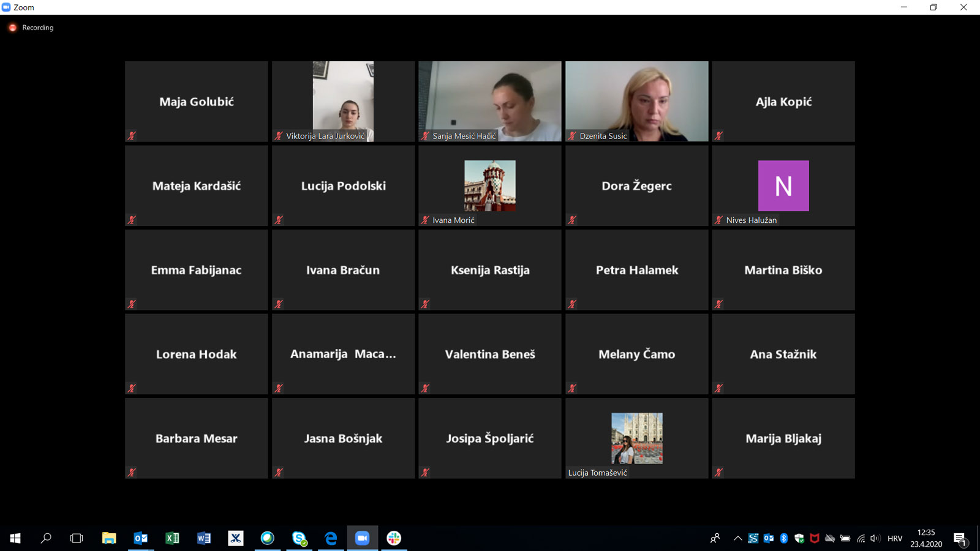Click the purple N avatar of Nives Halužan
The image size is (980, 551).
[783, 186]
